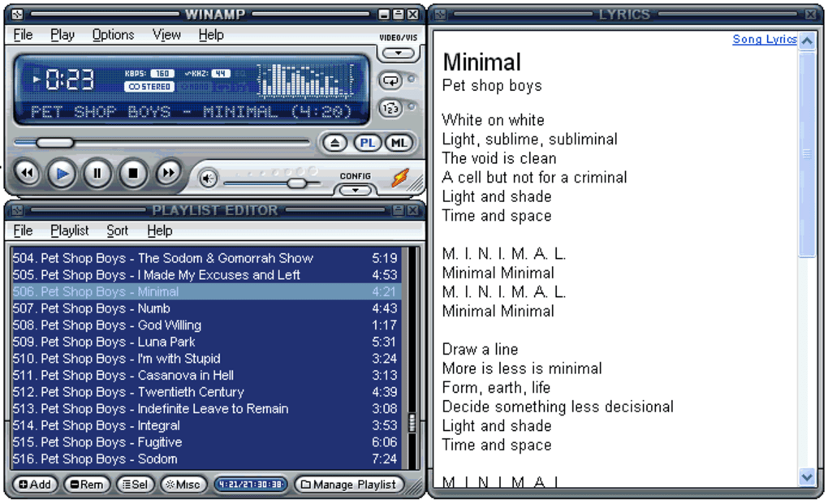Viewport: 828px width, 504px height.
Task: Skip to next track button
Action: tap(168, 173)
